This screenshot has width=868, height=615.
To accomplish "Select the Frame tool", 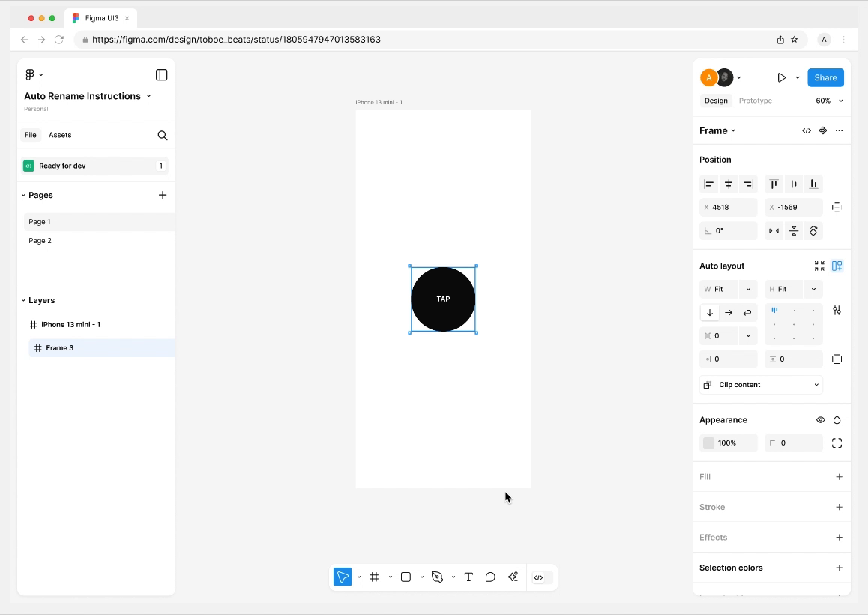I will [375, 577].
